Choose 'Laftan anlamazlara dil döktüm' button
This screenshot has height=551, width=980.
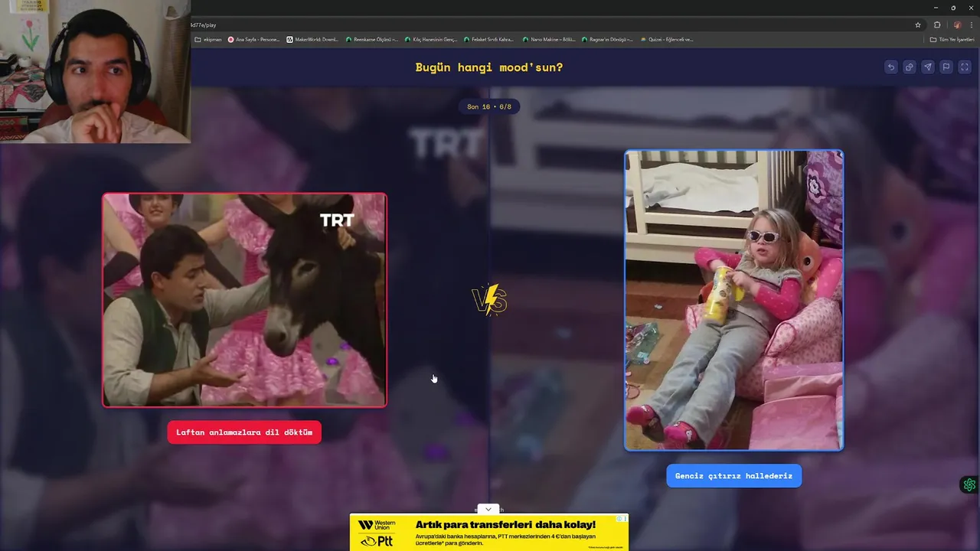click(x=244, y=432)
